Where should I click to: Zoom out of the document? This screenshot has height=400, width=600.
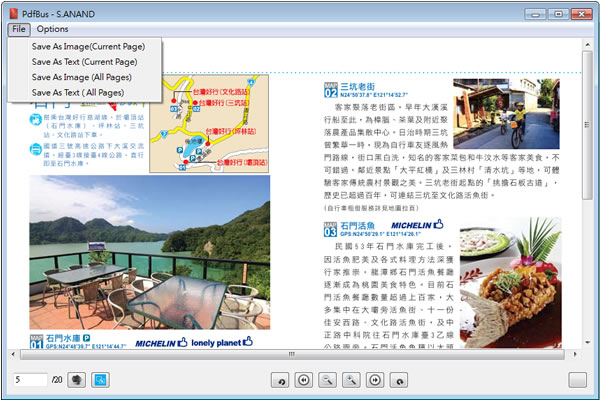[x=328, y=380]
